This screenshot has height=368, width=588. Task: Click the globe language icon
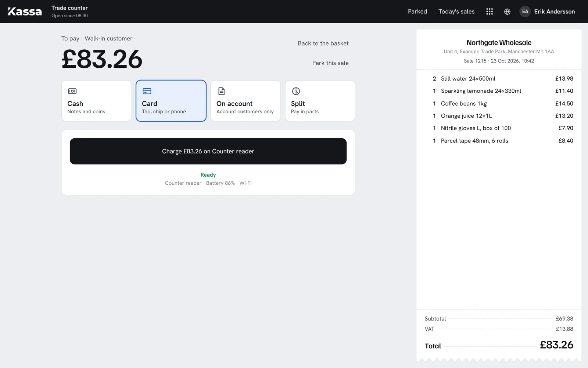coord(507,11)
